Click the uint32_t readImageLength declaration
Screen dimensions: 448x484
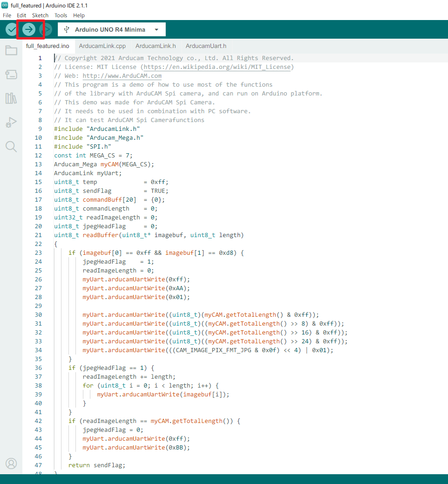click(106, 217)
